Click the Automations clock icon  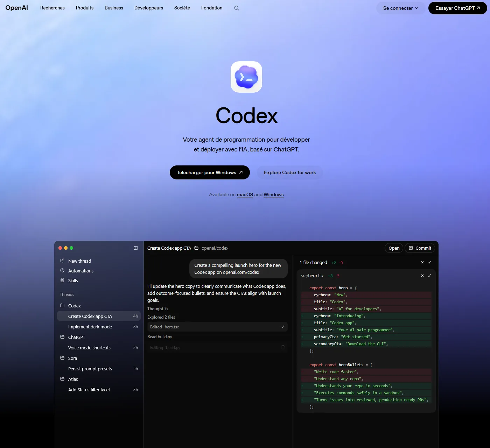click(x=62, y=270)
